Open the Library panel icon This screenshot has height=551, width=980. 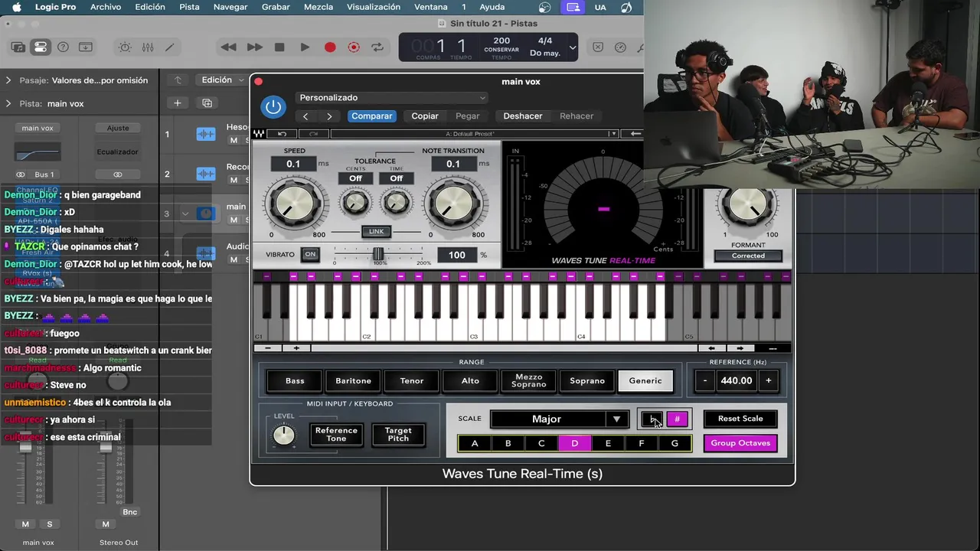point(18,47)
